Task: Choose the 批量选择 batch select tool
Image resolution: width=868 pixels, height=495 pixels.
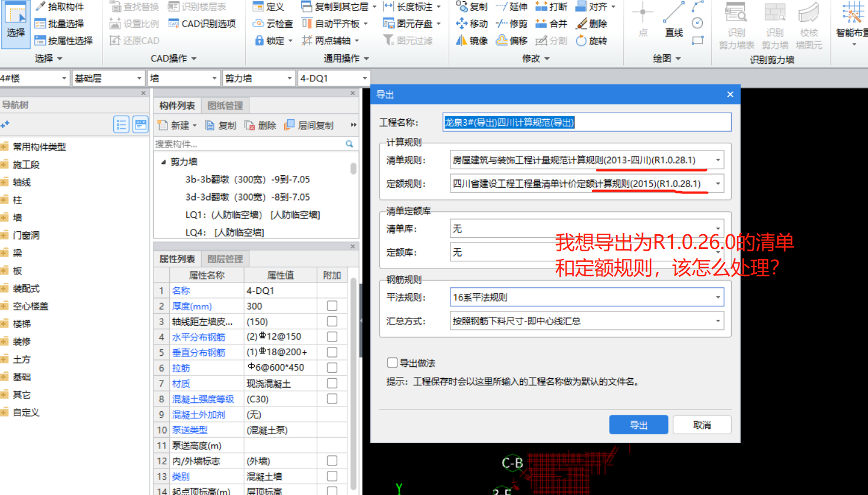Action: (x=60, y=24)
